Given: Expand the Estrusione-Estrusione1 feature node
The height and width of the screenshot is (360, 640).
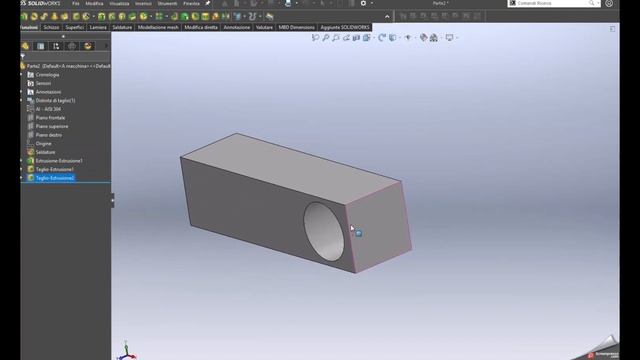Looking at the screenshot, I should coord(22,161).
